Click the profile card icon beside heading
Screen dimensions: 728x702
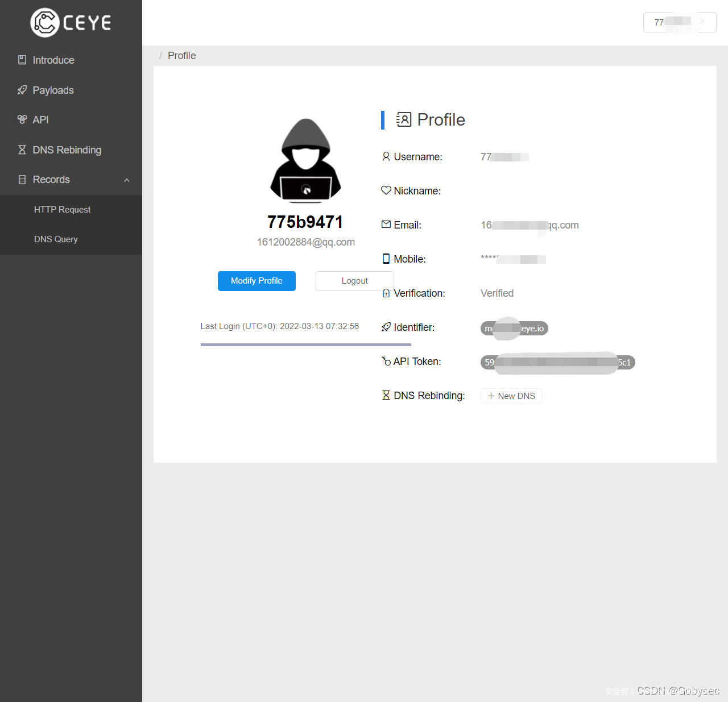tap(404, 119)
